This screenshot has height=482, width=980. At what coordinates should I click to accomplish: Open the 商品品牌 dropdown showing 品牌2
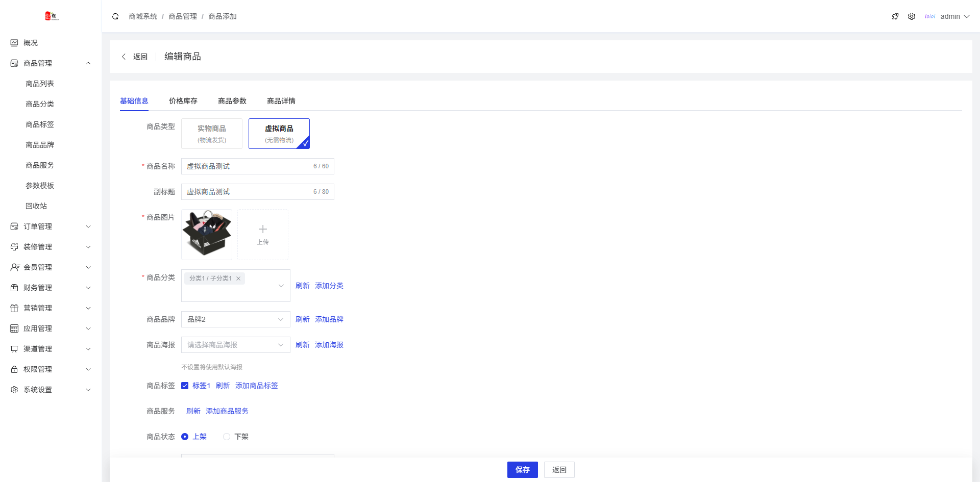coord(236,319)
